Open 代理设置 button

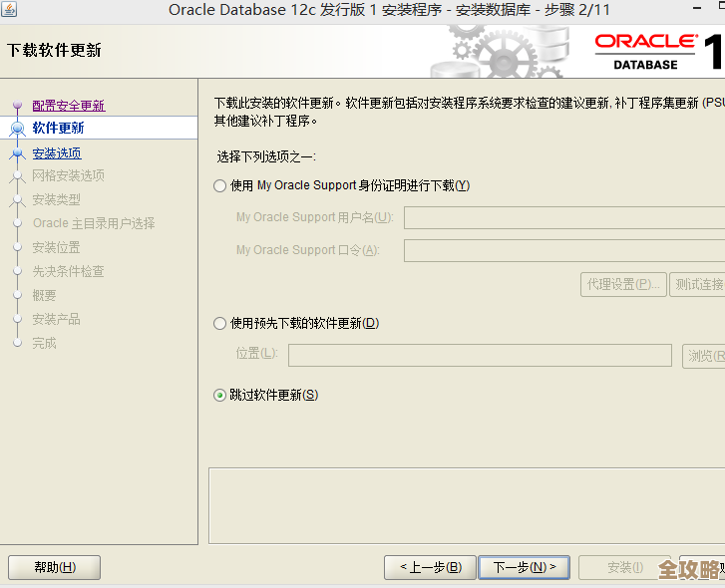click(x=623, y=284)
